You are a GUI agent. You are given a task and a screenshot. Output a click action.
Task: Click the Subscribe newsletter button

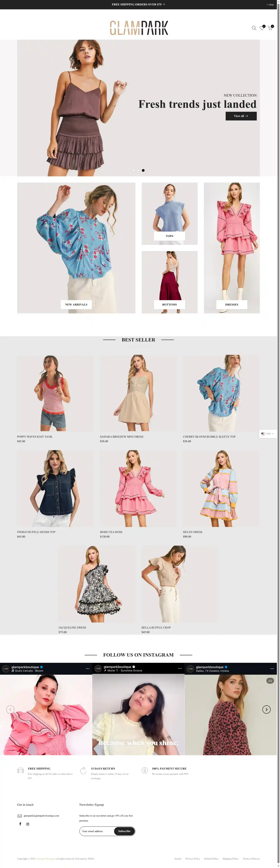click(x=124, y=831)
